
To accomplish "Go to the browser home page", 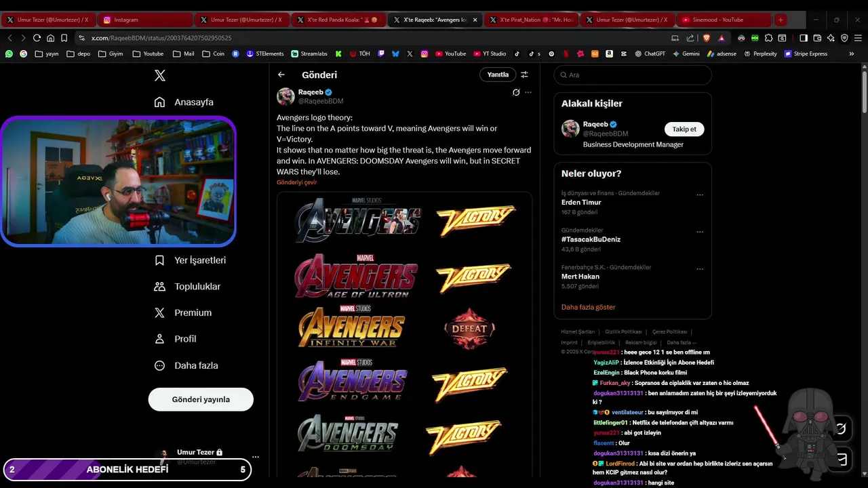I will coord(50,38).
